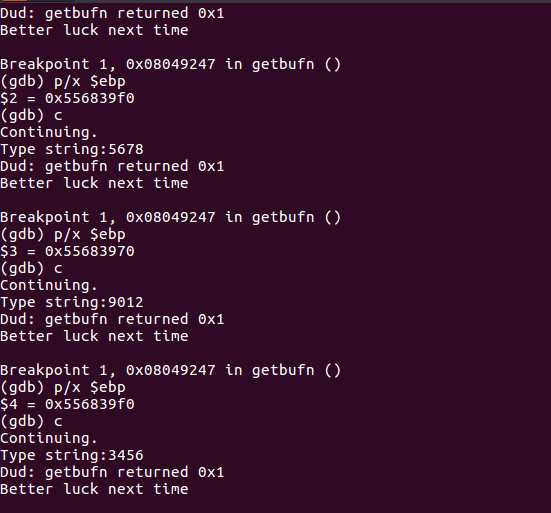
Task: Click the (gdb) c line below the $2 result
Action: pos(32,115)
